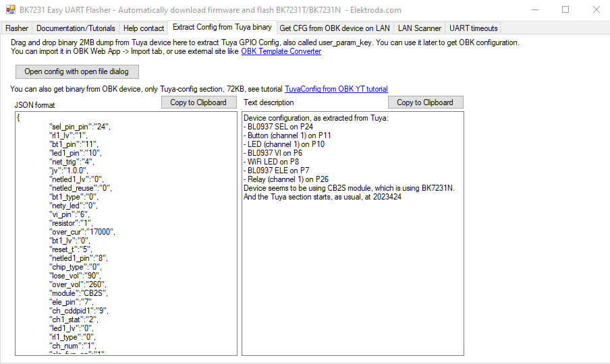The width and height of the screenshot is (610, 364).
Task: Click the "chip_type":"0" JSON line
Action: [x=75, y=267]
